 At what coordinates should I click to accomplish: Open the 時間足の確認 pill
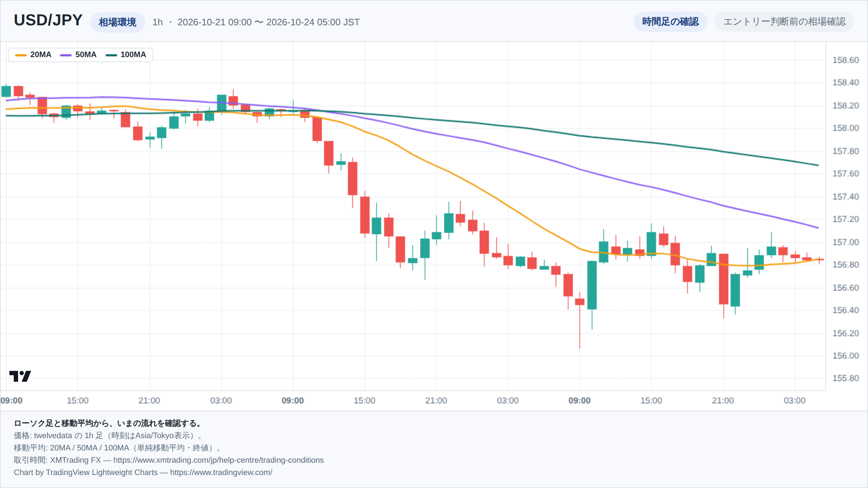click(x=670, y=22)
